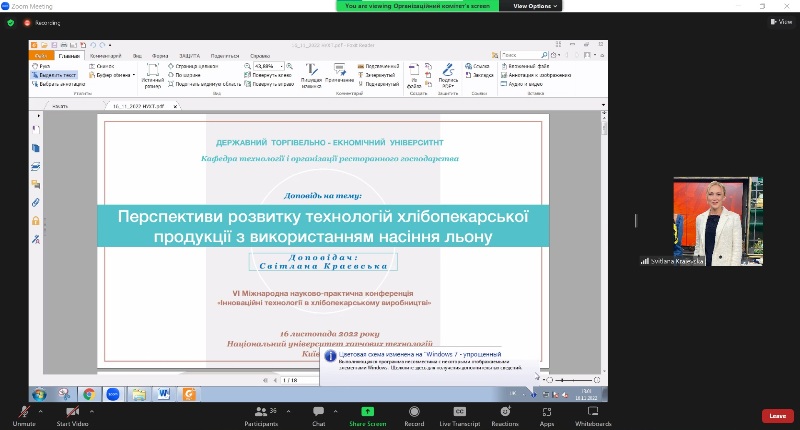Choose the Подсвеченный highlight tool
This screenshot has width=800, height=430.
tap(379, 66)
